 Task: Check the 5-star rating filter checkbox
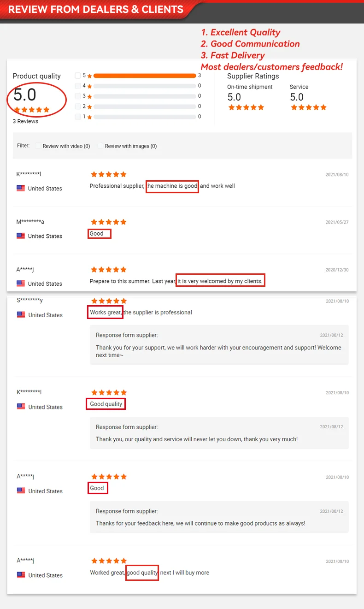pos(78,76)
